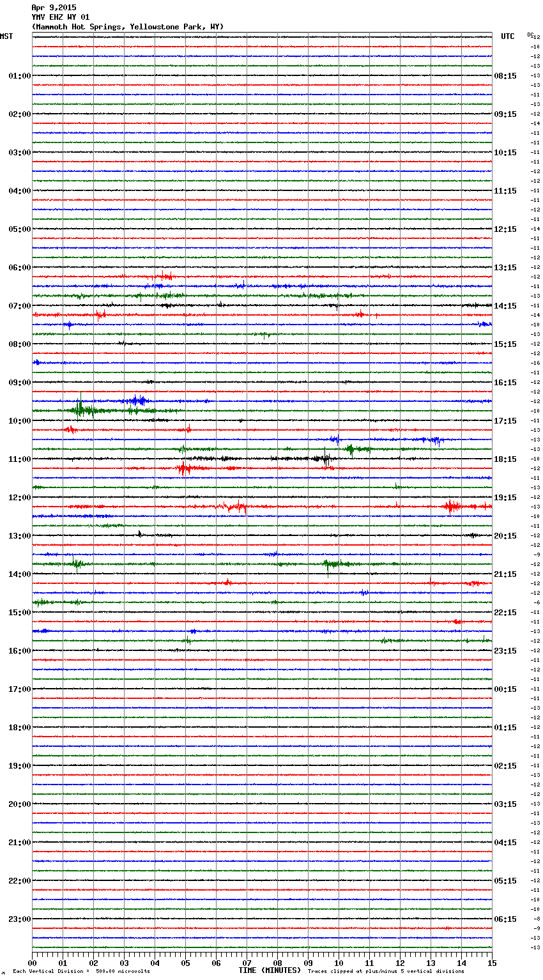Click the UTC time label "03:15"
Viewport: 543px width, 980px height.
click(x=505, y=804)
